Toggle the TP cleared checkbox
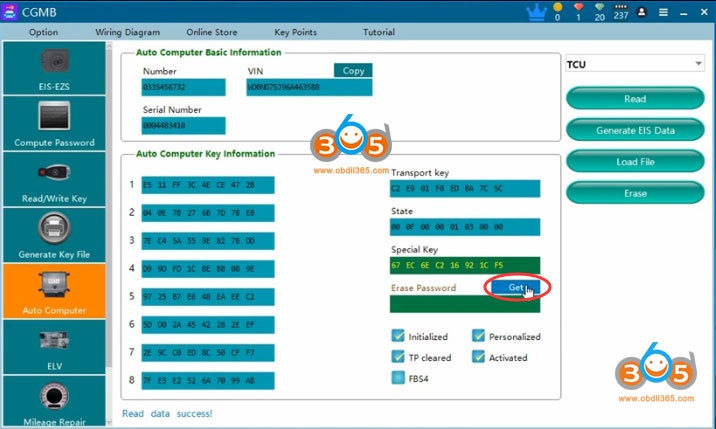This screenshot has height=429, width=716. pyautogui.click(x=398, y=357)
